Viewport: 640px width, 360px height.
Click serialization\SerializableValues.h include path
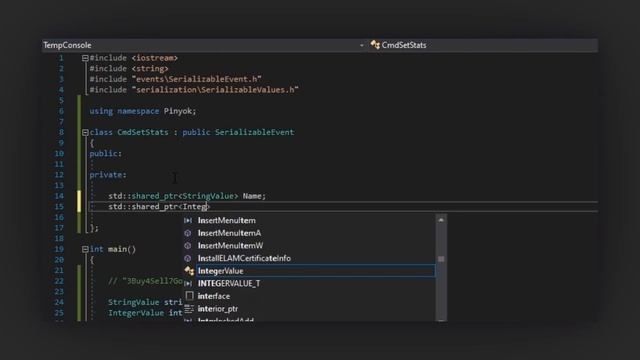[x=215, y=90]
